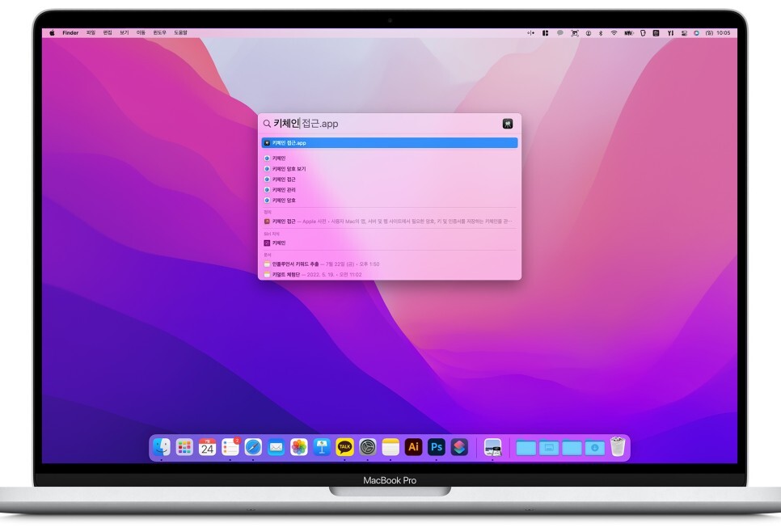
Task: Open the Shortcuts app in Dock
Action: coord(459,447)
